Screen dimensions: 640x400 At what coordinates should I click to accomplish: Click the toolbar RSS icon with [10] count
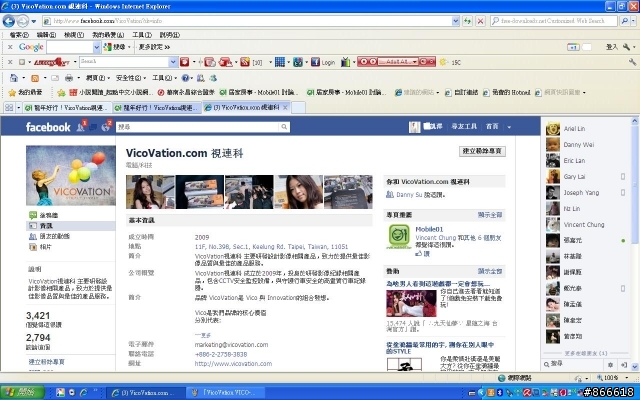(x=244, y=62)
